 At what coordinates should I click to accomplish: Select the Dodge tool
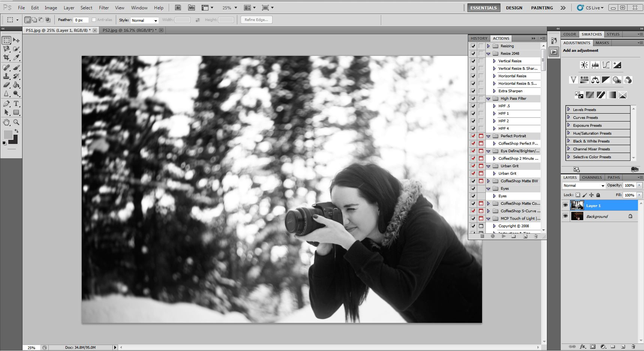click(x=16, y=93)
